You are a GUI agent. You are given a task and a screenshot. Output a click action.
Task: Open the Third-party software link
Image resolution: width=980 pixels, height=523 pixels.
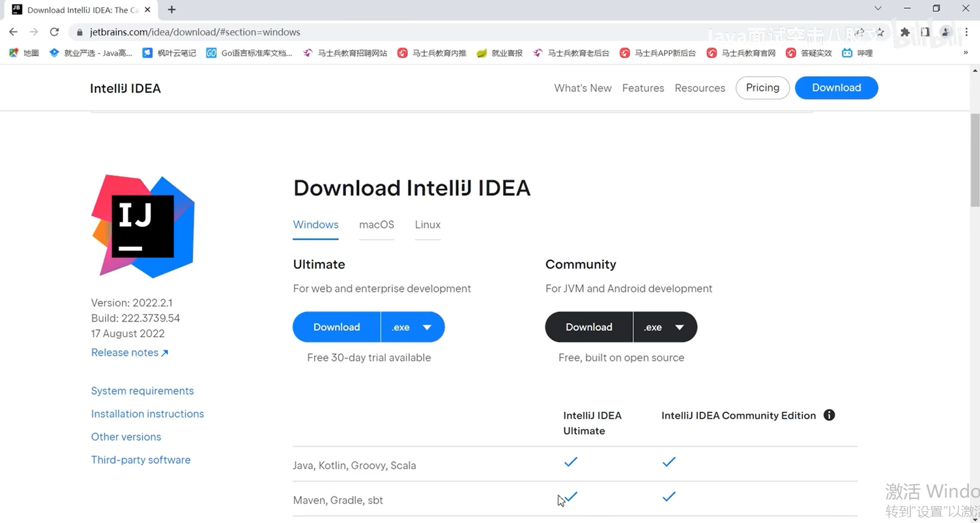(141, 460)
